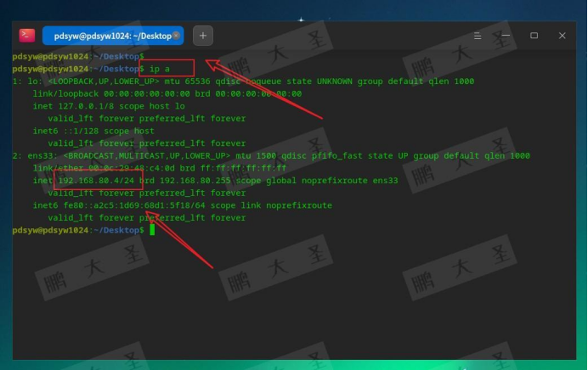Open the terminal hamburger menu
Image resolution: width=588 pixels, height=370 pixels.
coord(478,36)
